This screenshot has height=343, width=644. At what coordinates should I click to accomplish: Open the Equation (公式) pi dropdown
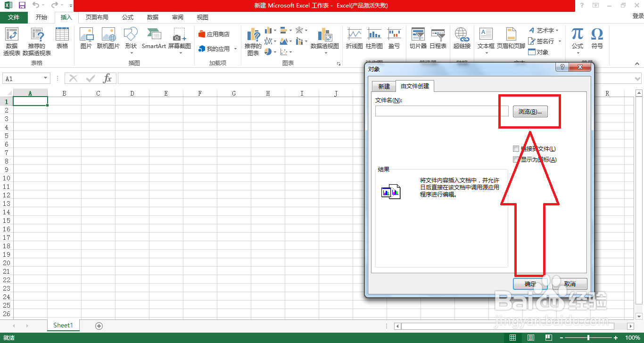(578, 53)
